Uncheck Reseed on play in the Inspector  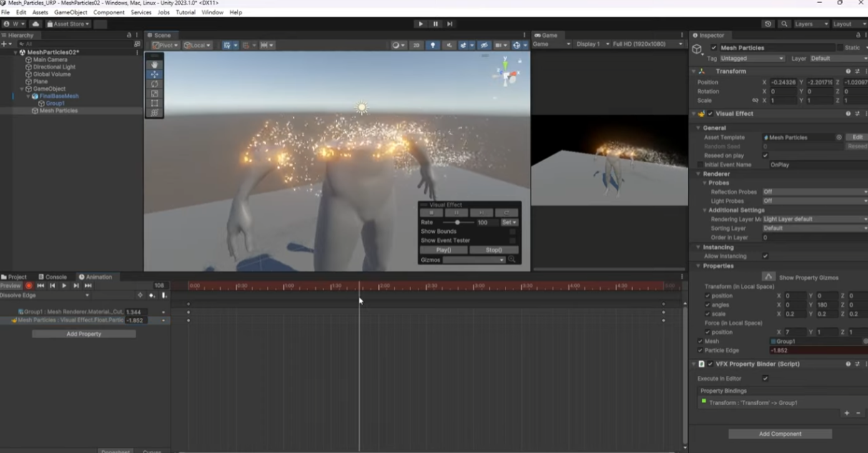pyautogui.click(x=764, y=155)
